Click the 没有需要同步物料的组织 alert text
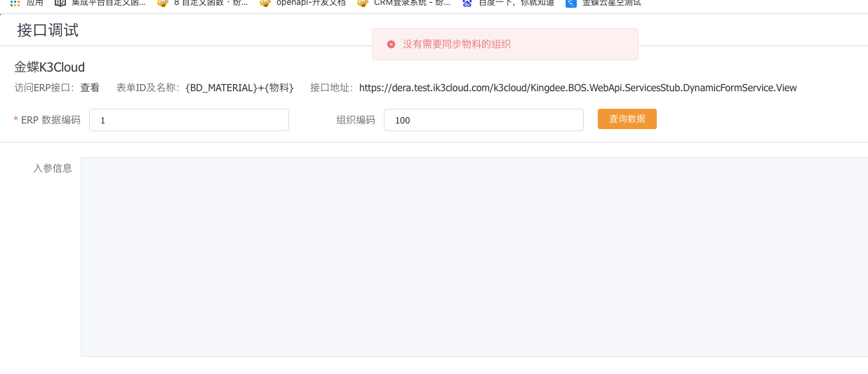Viewport: 868px width, 374px height. 457,44
